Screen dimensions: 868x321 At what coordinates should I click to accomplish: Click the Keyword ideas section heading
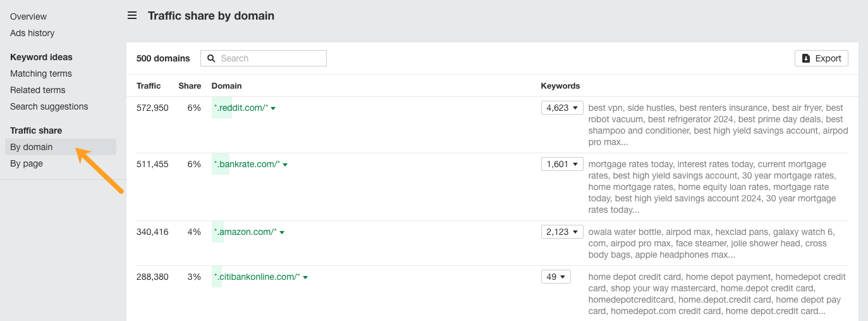[41, 57]
